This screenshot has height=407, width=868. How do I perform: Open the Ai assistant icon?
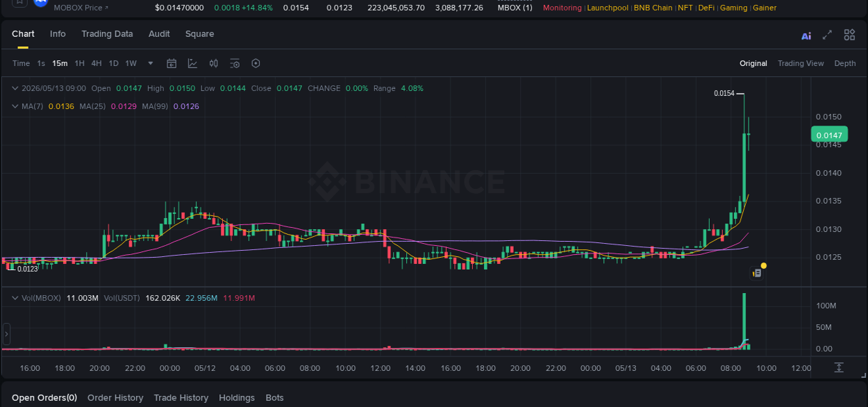coord(806,35)
